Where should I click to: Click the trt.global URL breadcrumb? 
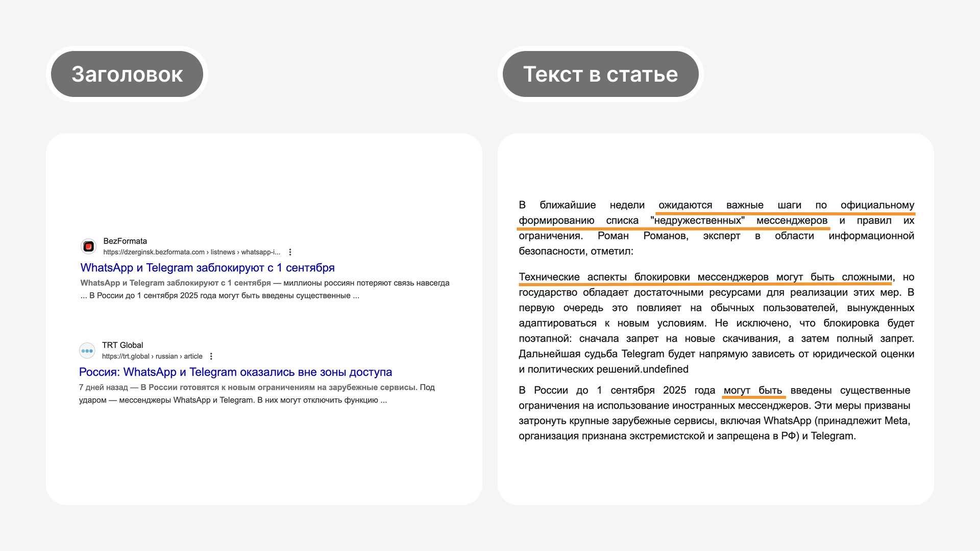[152, 356]
